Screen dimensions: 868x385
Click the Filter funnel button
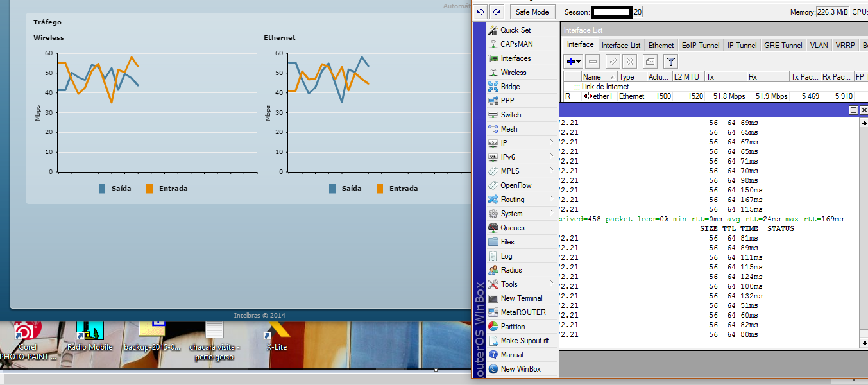(670, 62)
